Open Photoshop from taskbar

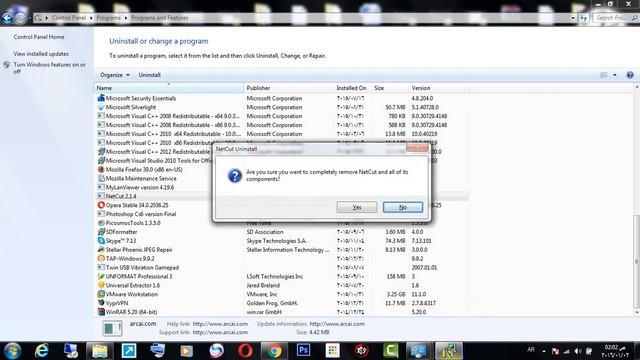point(303,351)
